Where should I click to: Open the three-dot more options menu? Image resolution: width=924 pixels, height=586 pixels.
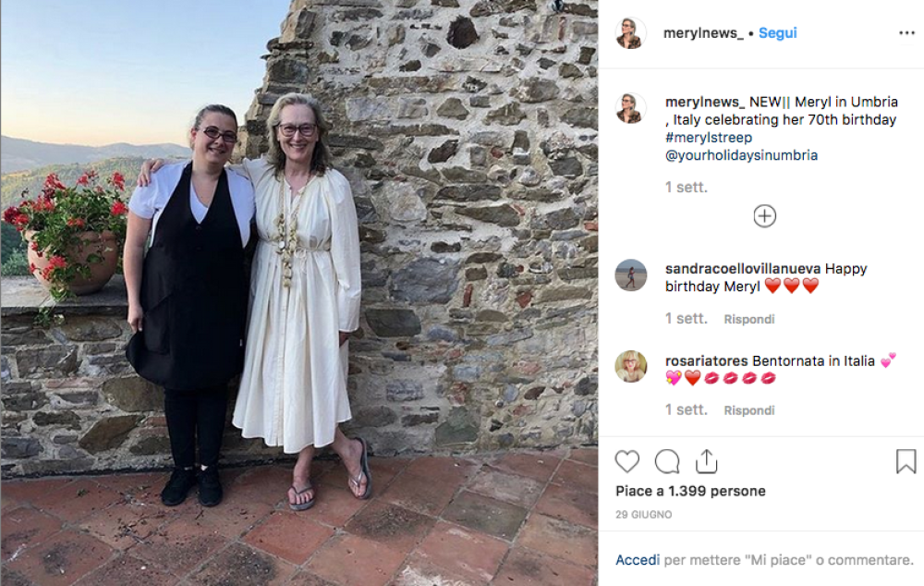tap(906, 33)
